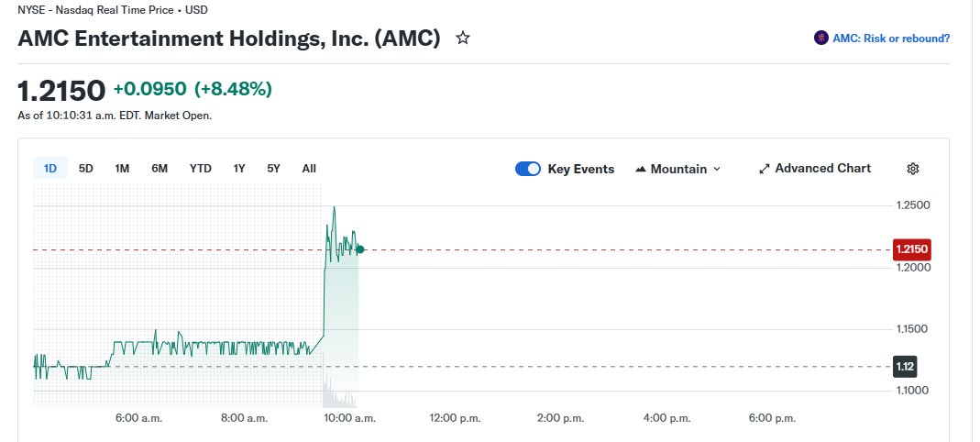This screenshot has width=980, height=442.
Task: Switch to the 5D time range
Action: (86, 168)
